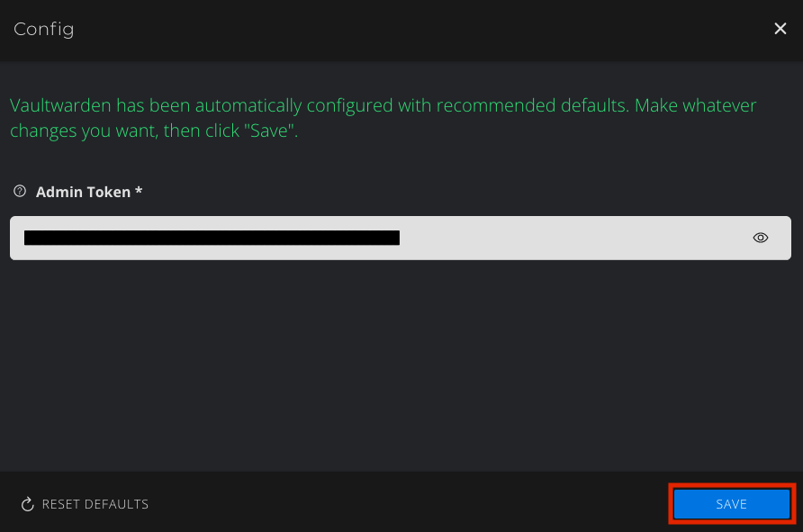Close the Config dialog with the X
Image resolution: width=803 pixels, height=532 pixels.
(x=780, y=29)
